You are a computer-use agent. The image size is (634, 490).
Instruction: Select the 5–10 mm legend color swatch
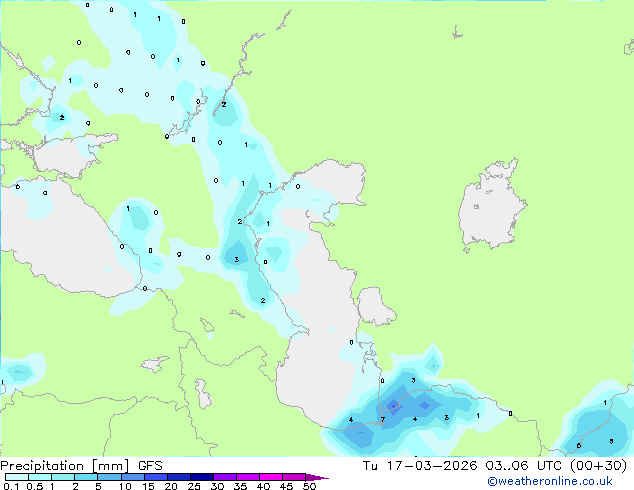(x=109, y=477)
